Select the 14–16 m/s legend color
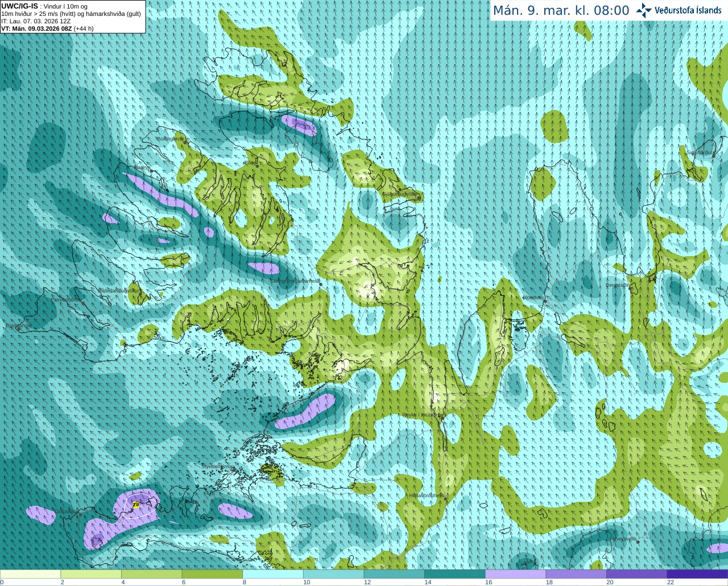 pos(455,574)
